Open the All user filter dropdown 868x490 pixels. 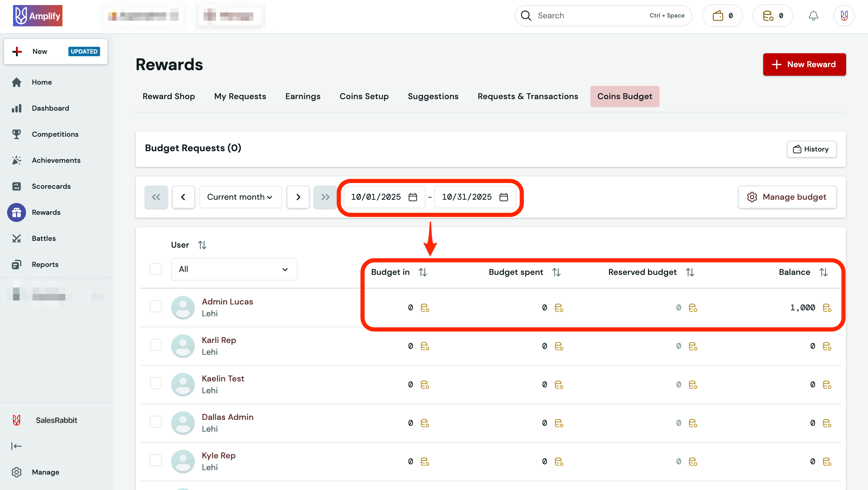[x=234, y=269]
